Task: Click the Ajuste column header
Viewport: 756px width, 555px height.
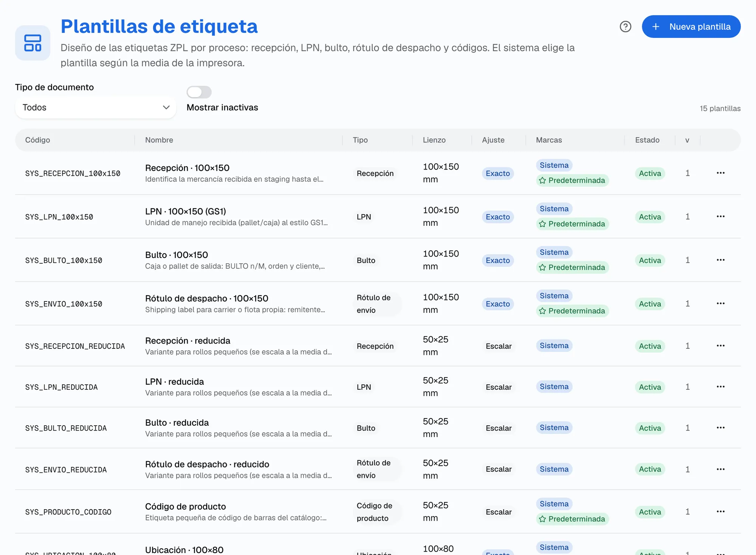Action: click(493, 140)
